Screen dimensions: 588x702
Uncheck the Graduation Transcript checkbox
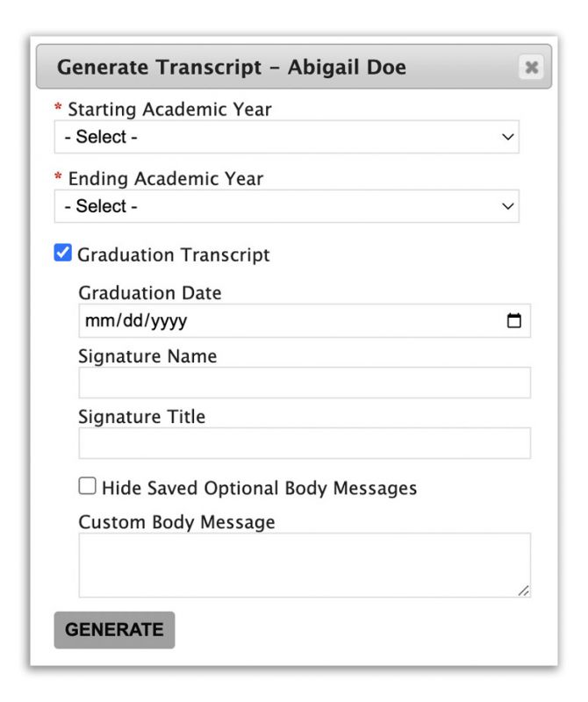pyautogui.click(x=62, y=253)
